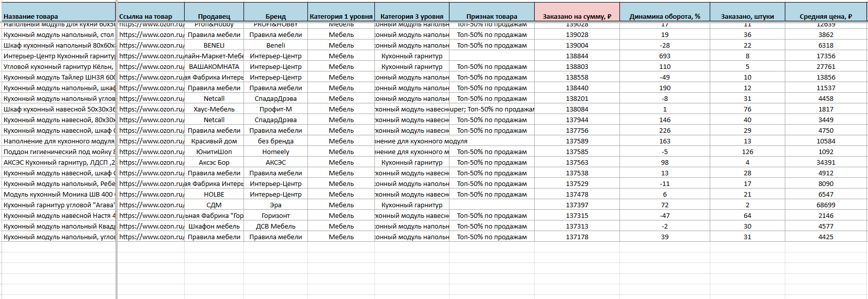This screenshot has height=299, width=868.
Task: Select the 'Заказано на сумму, ₽' pink header
Action: (x=577, y=16)
